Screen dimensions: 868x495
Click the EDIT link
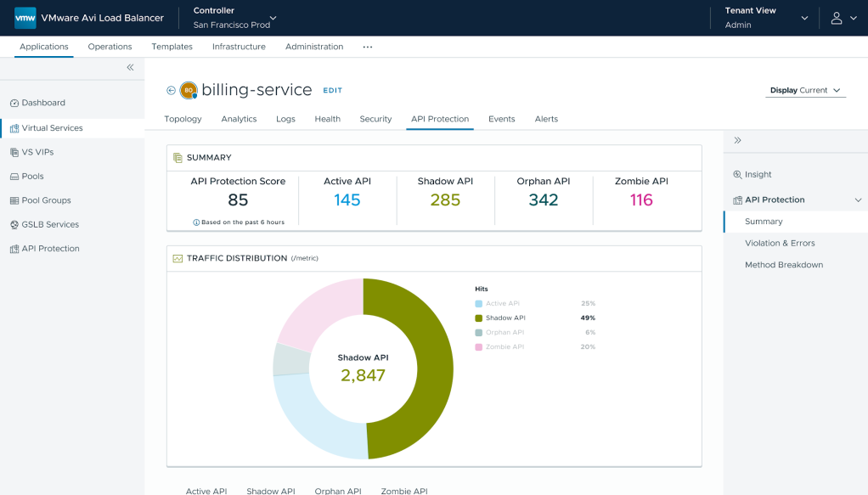(333, 90)
